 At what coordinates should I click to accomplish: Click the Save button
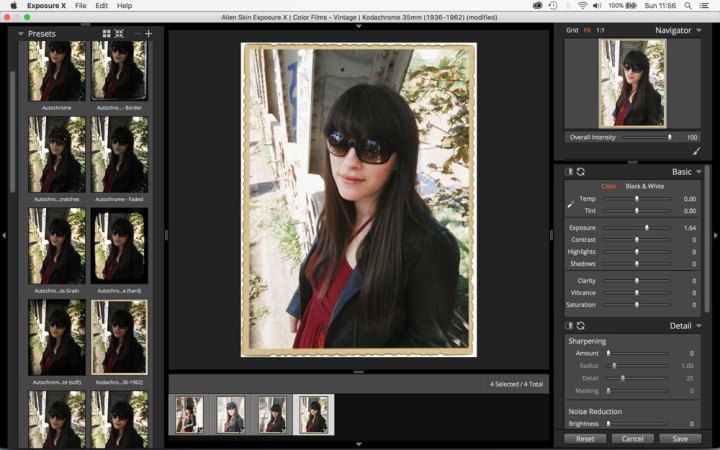680,439
